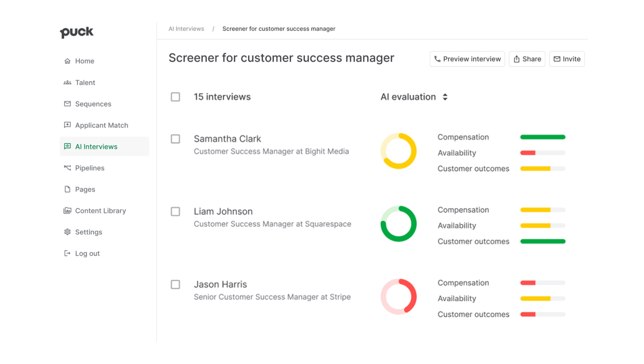This screenshot has height=364, width=644.
Task: Select the Applicant Match icon
Action: pyautogui.click(x=67, y=125)
